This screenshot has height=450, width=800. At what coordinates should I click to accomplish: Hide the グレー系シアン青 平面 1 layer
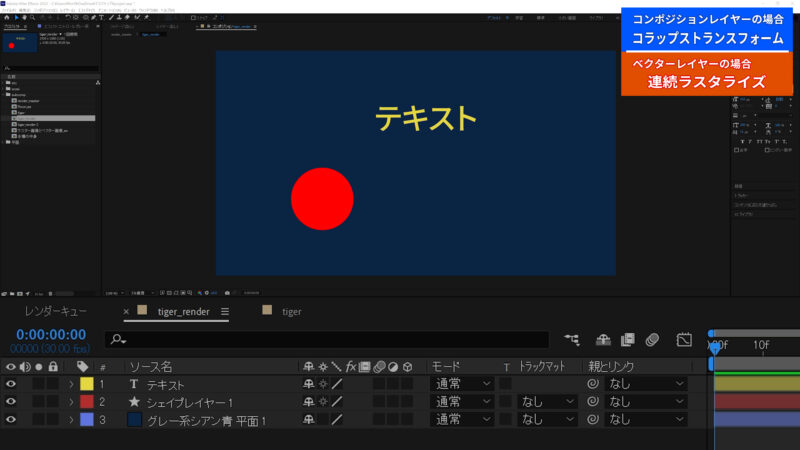point(11,419)
